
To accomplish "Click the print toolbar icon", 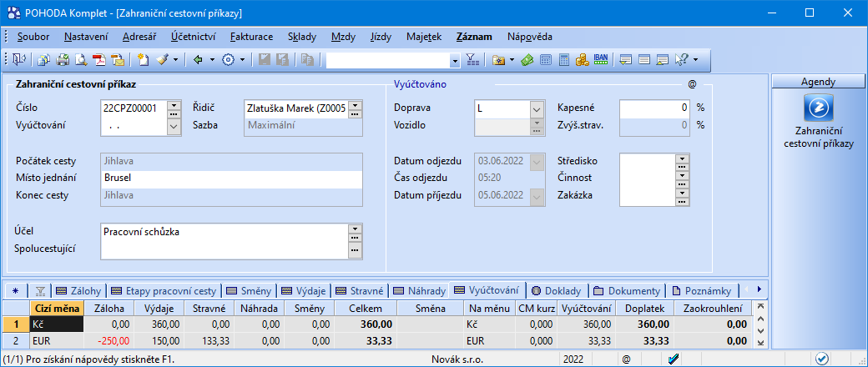I will (x=63, y=60).
